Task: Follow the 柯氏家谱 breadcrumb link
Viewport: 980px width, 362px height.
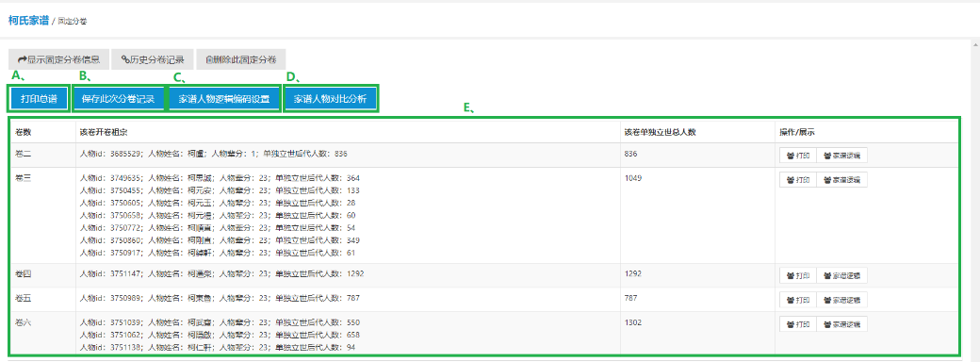Action: 28,20
